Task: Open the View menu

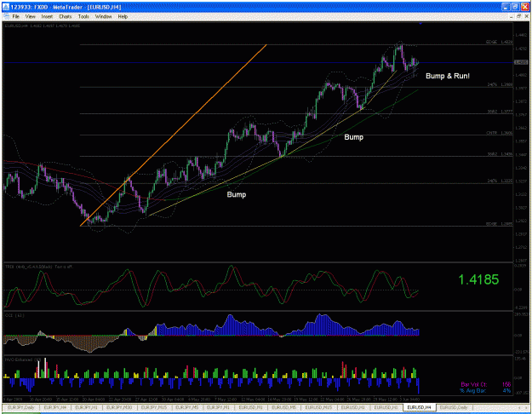Action: click(30, 16)
